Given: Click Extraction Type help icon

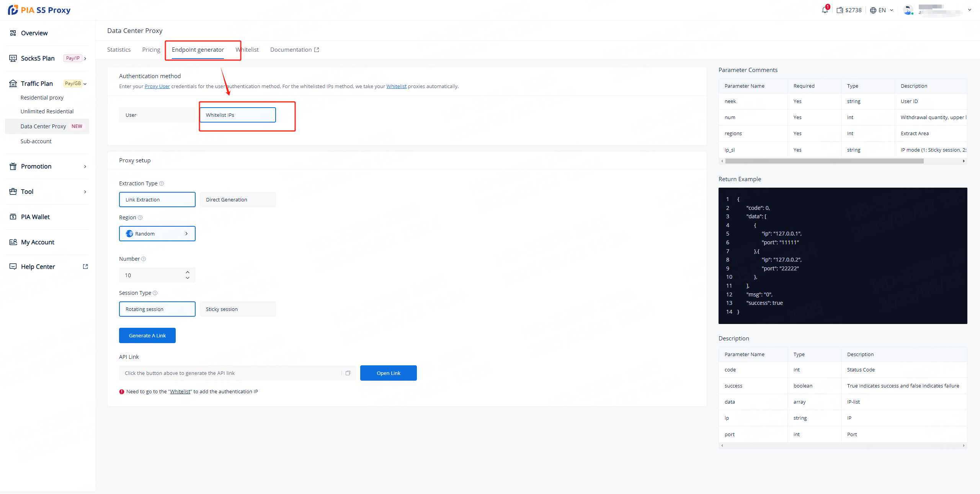Looking at the screenshot, I should click(162, 183).
